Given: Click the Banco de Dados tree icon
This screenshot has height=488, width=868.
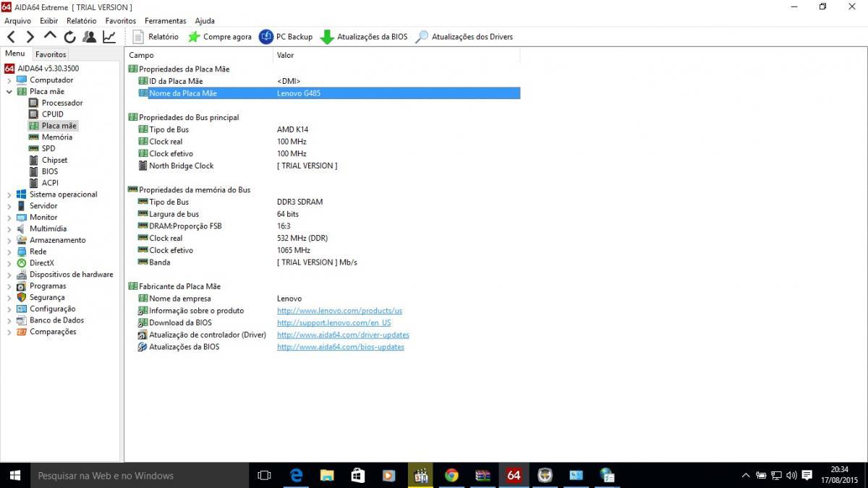Looking at the screenshot, I should (22, 320).
